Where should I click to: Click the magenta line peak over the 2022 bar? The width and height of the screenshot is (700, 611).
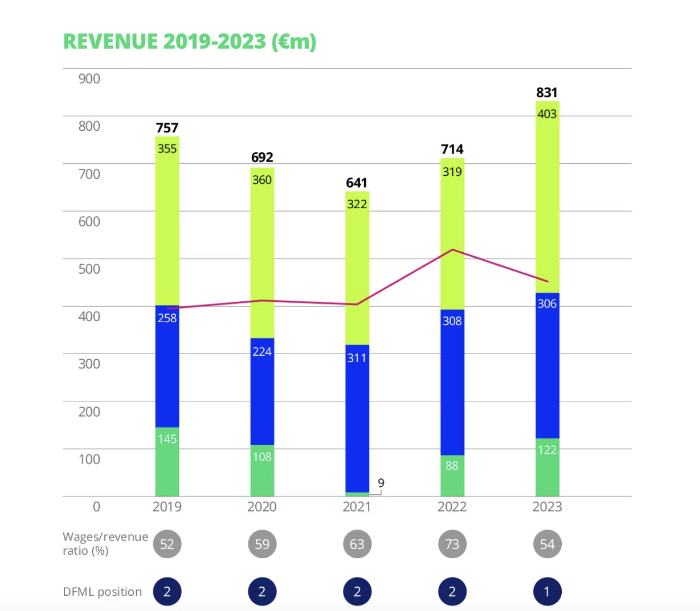click(452, 250)
